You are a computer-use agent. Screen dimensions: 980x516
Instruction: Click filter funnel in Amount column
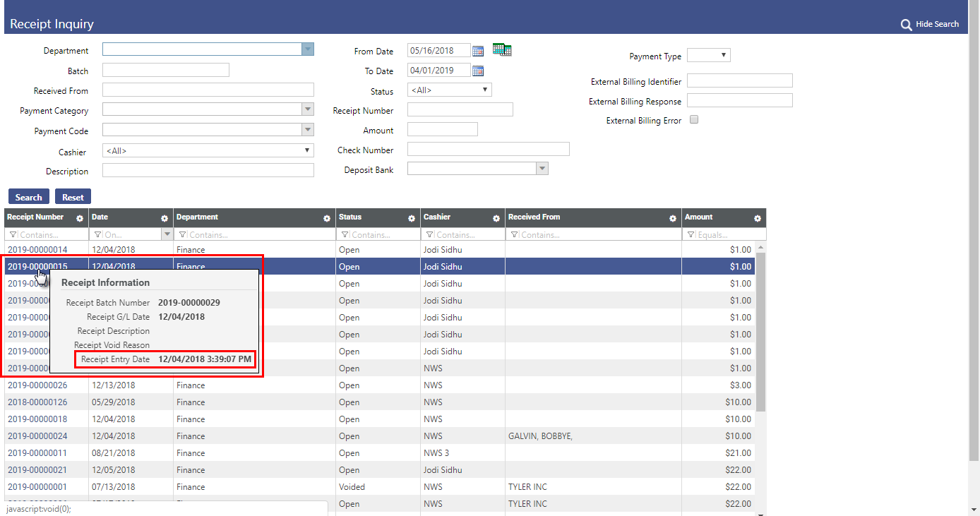click(x=691, y=235)
